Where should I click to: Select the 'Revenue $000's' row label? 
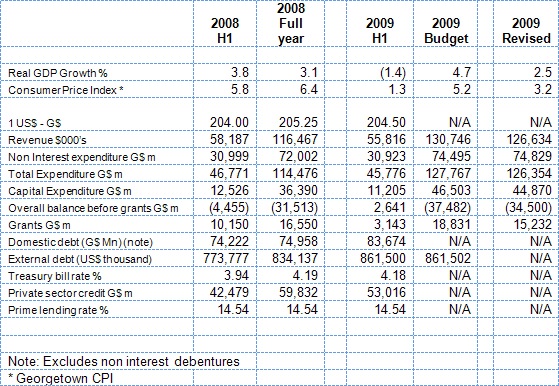click(x=47, y=140)
